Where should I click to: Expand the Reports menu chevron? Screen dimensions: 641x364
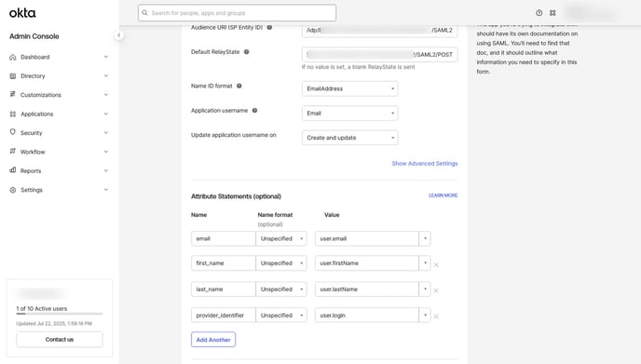[x=106, y=170]
